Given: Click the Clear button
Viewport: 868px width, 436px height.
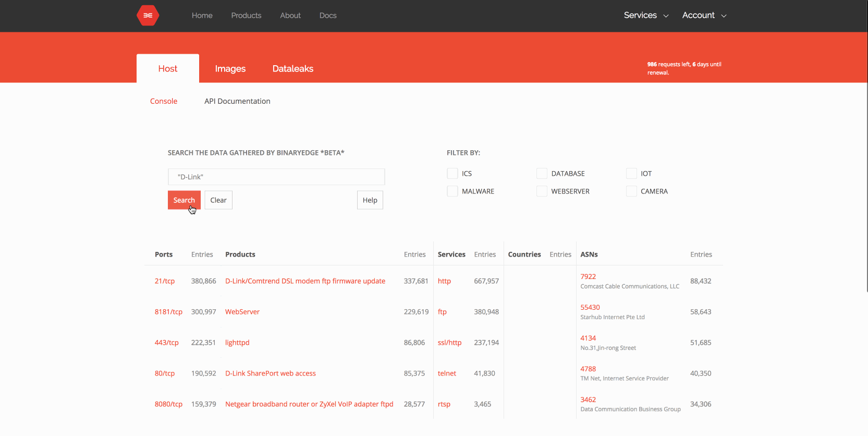Looking at the screenshot, I should click(x=218, y=200).
